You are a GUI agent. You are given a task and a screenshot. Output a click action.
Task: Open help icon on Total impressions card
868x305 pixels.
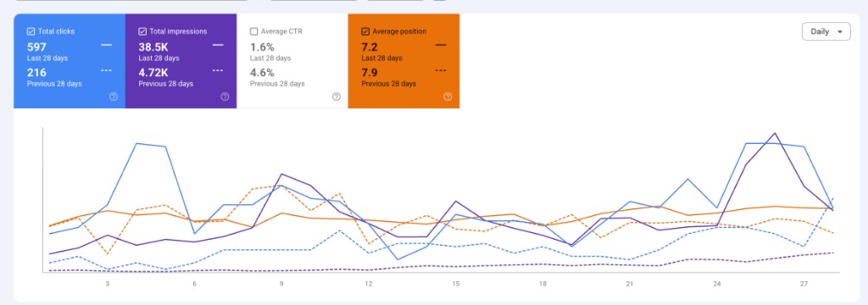pos(225,97)
